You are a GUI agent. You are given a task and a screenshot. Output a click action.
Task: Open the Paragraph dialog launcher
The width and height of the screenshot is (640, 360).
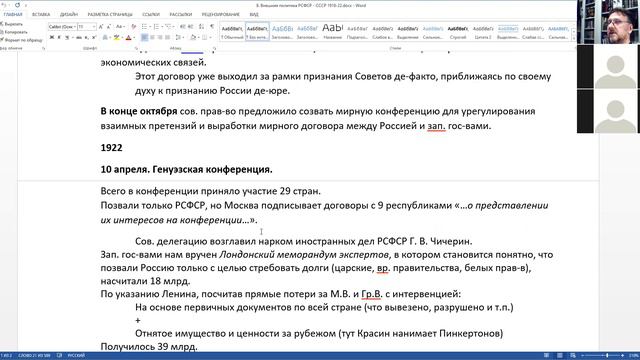tap(214, 48)
